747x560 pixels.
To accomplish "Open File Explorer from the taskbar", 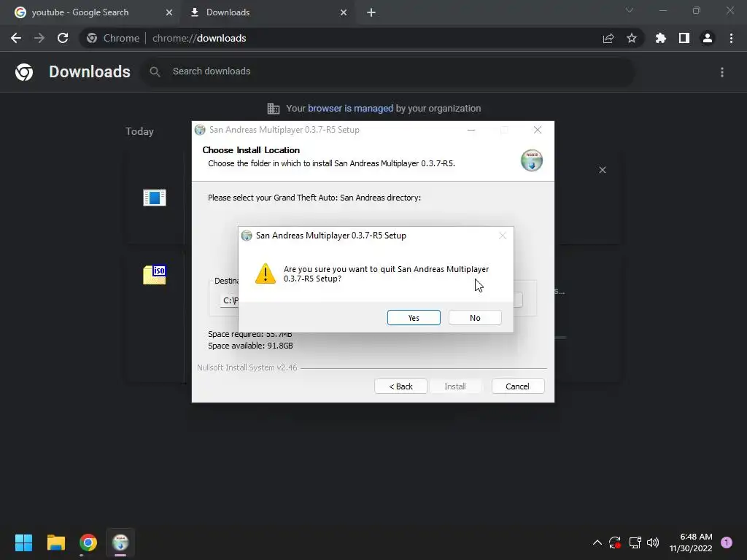I will (x=55, y=542).
